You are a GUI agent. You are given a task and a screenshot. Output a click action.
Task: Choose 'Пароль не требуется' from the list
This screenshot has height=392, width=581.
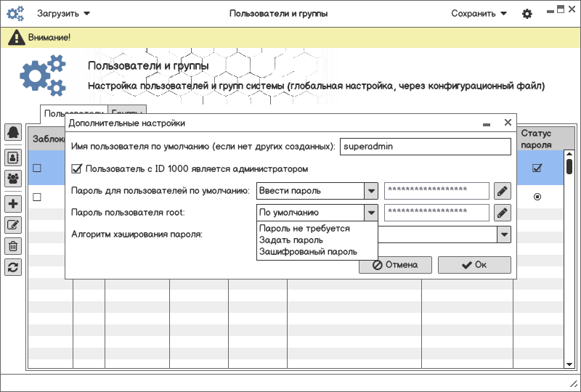(304, 229)
